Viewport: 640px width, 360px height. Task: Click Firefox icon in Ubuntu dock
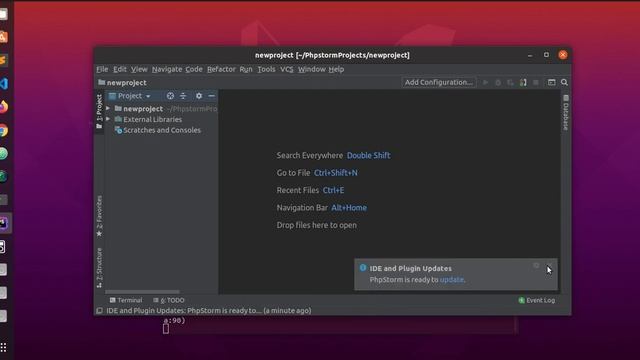pyautogui.click(x=3, y=107)
